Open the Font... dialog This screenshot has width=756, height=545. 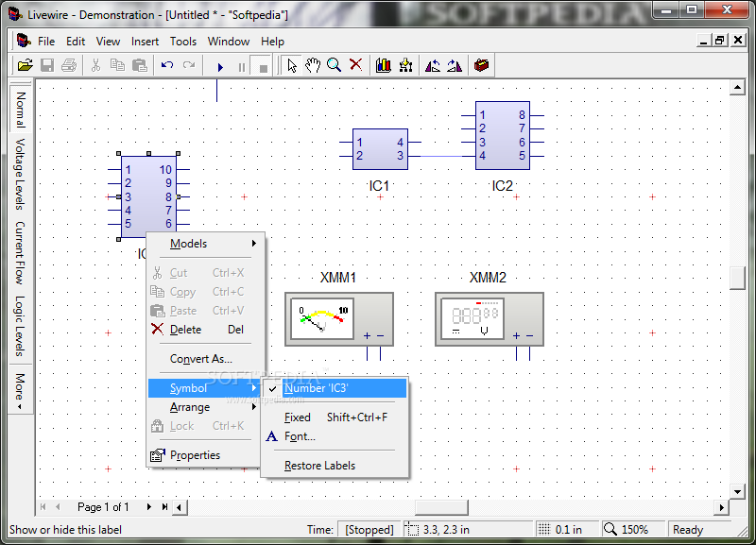point(335,436)
